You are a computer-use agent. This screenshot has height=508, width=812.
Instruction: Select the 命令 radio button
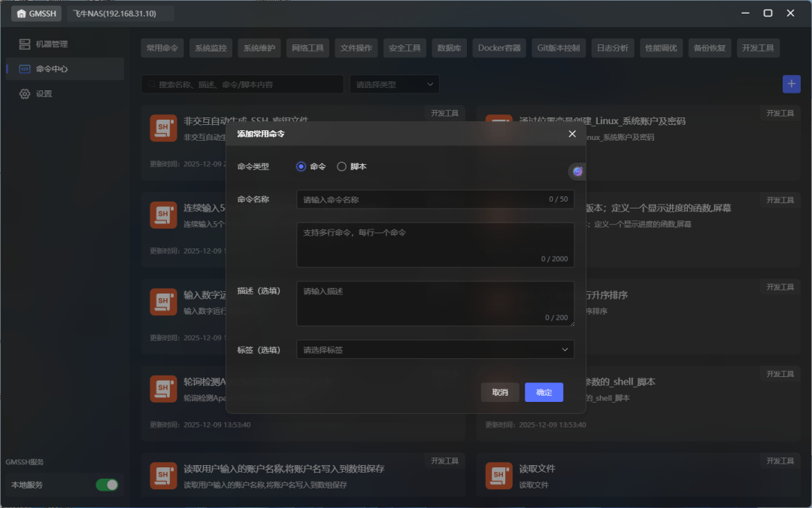[301, 166]
